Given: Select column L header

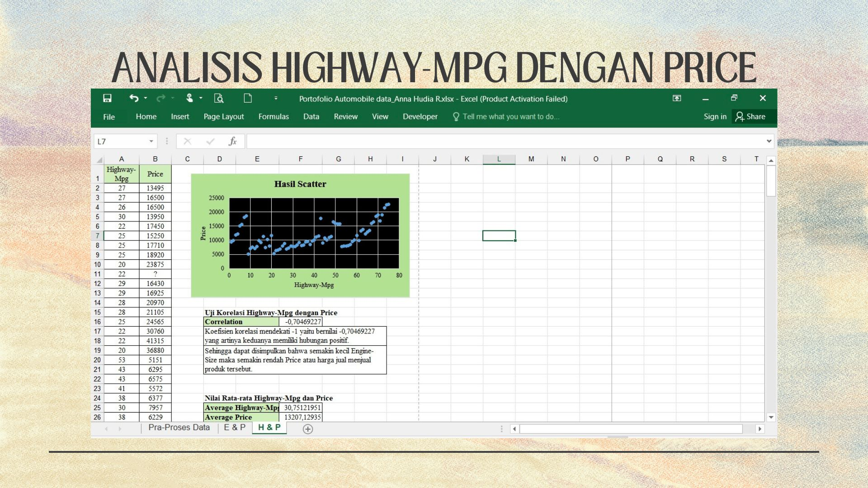Looking at the screenshot, I should [499, 159].
